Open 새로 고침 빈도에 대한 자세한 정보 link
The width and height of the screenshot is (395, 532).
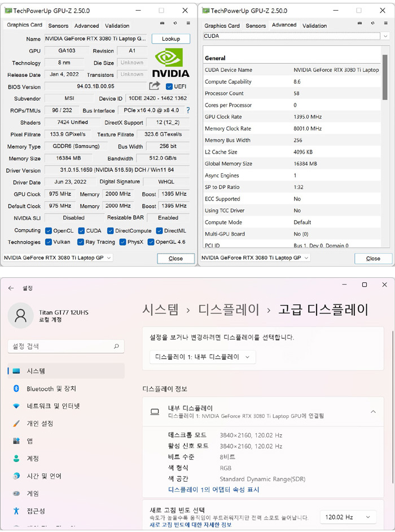click(x=191, y=525)
